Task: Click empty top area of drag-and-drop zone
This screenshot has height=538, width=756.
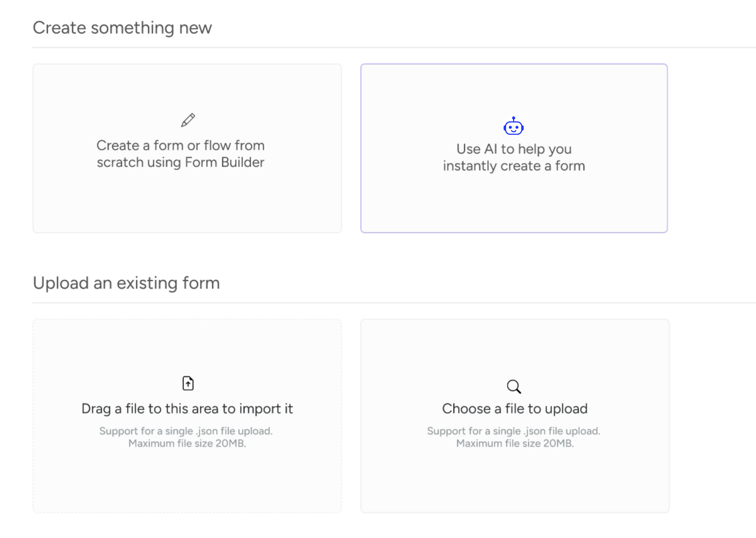Action: click(x=187, y=345)
